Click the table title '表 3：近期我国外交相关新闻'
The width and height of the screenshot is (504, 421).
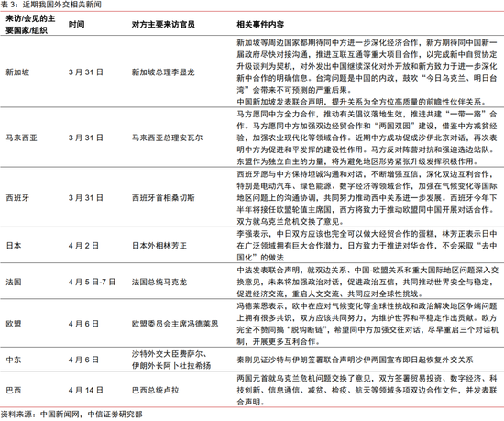coord(51,5)
